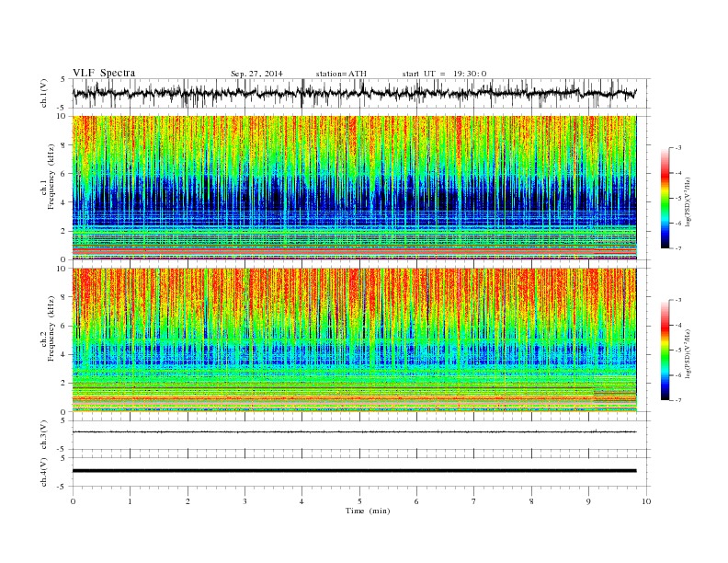Click the "4" minute tick label on time axis
This screenshot has height=563, width=728.
point(301,501)
